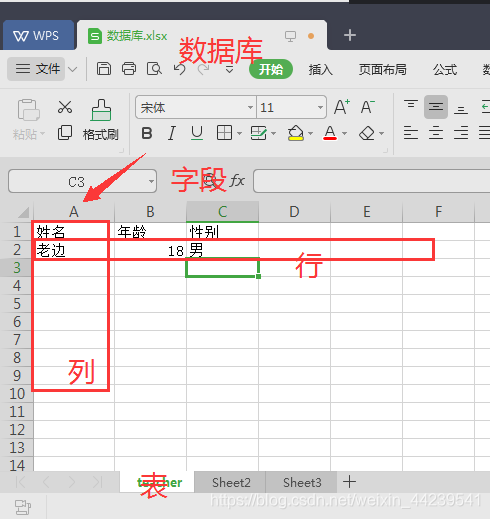490x519 pixels.
Task: Open quick access toolbar customize arrow
Action: click(229, 70)
